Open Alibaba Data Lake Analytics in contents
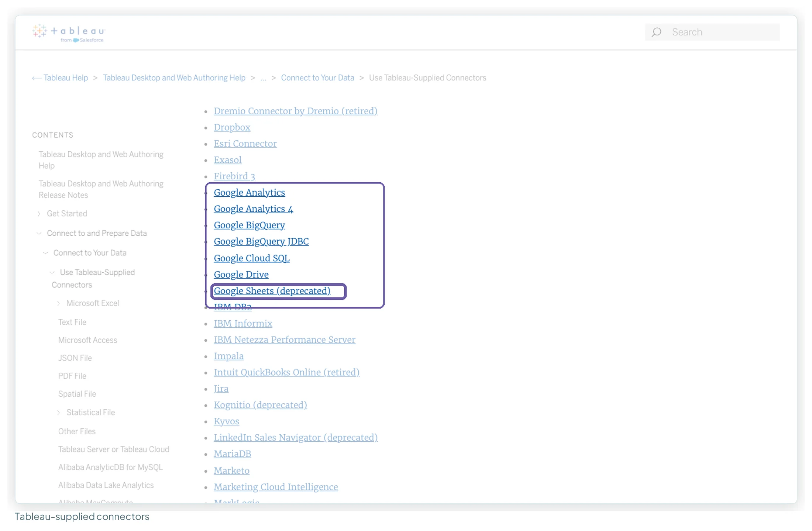 tap(106, 485)
